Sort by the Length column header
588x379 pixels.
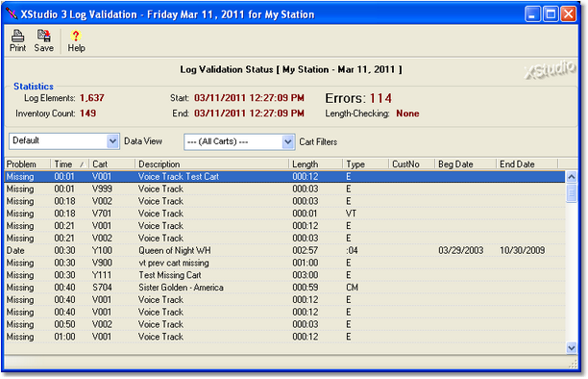point(315,164)
